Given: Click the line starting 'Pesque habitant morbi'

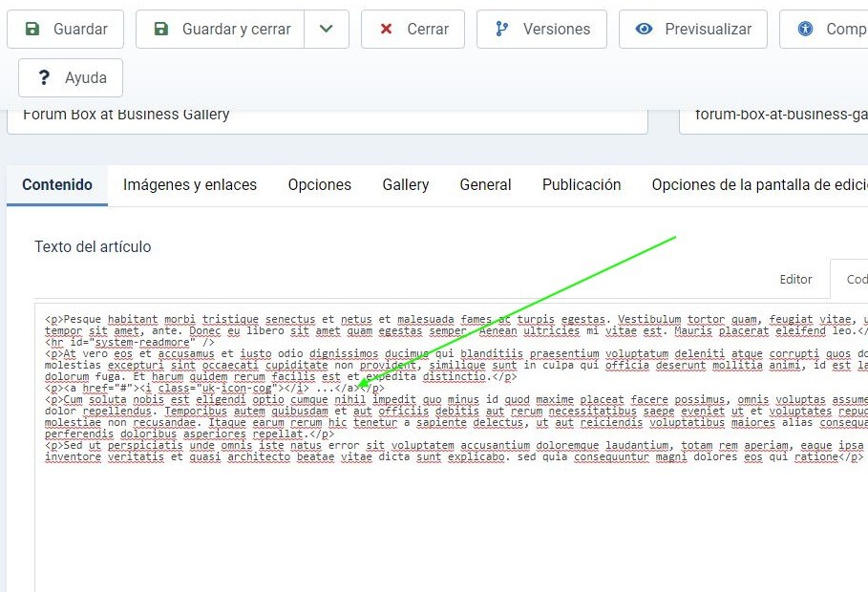Looking at the screenshot, I should coord(456,320).
